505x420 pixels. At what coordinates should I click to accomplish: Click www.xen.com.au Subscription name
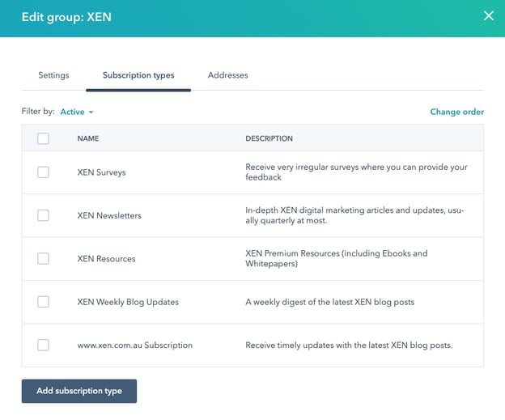click(x=134, y=345)
